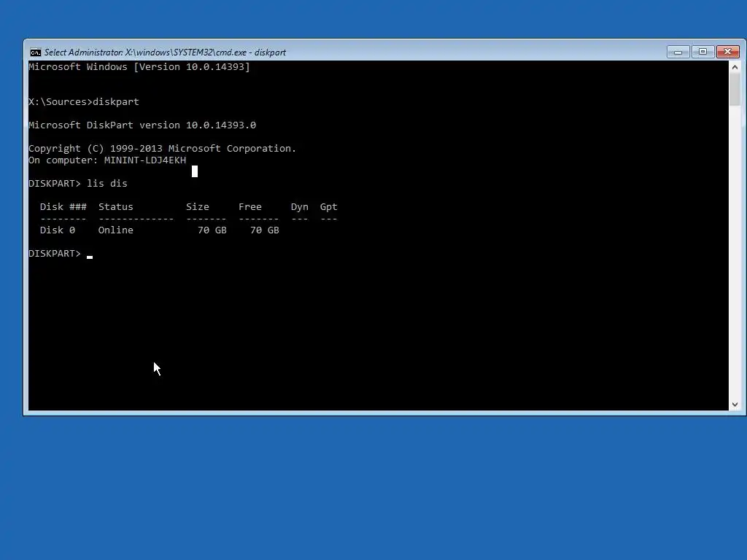Click 'Microsoft DiskPart version 10.0.14393.0' text
The width and height of the screenshot is (747, 560).
(142, 125)
